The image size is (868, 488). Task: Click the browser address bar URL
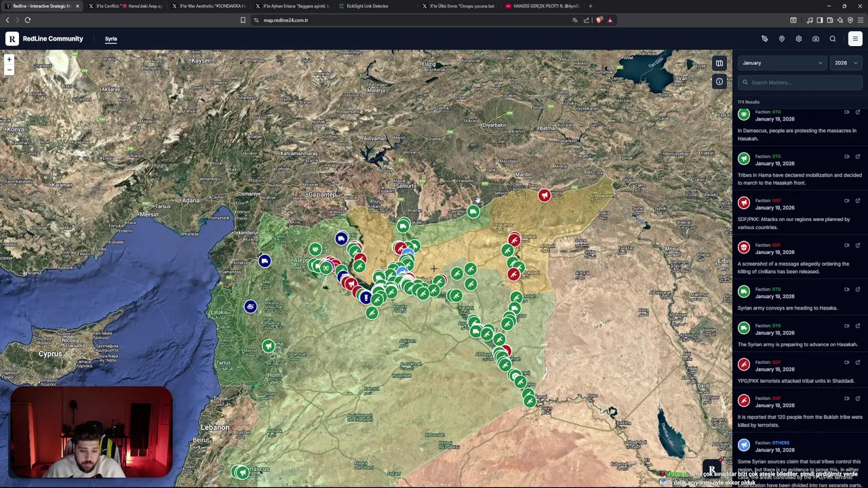[285, 20]
